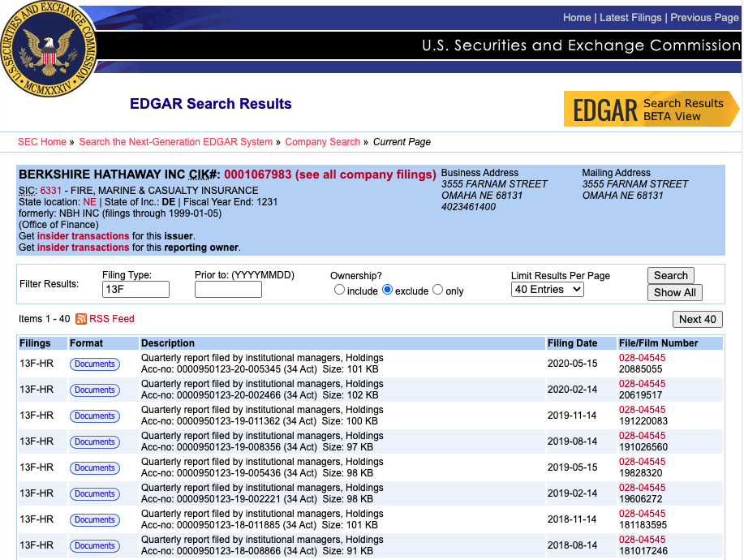Click accession number 0000950123-19-008356 text
The image size is (744, 560).
229,447
